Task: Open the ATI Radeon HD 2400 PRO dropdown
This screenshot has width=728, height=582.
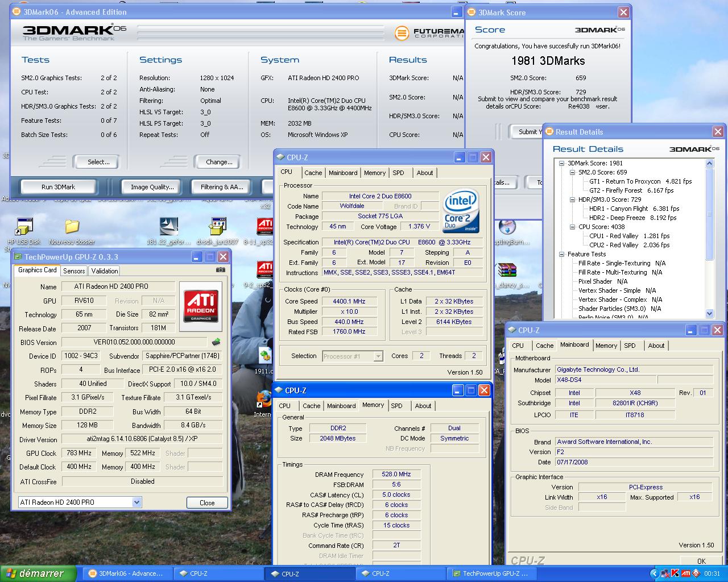Action: (136, 502)
